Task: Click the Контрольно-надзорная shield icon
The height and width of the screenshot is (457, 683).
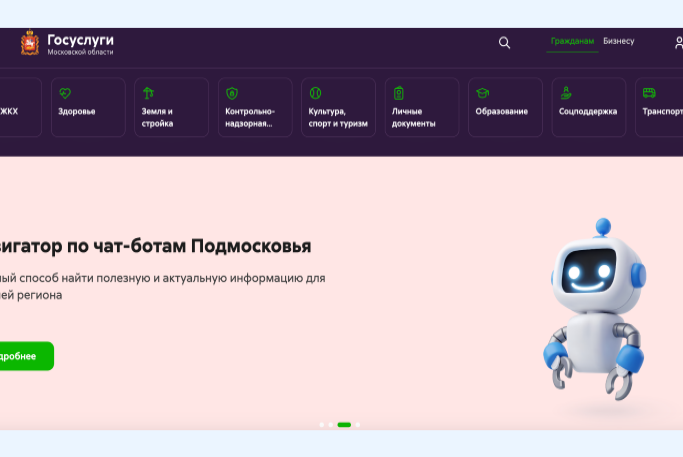Action: coord(232,93)
